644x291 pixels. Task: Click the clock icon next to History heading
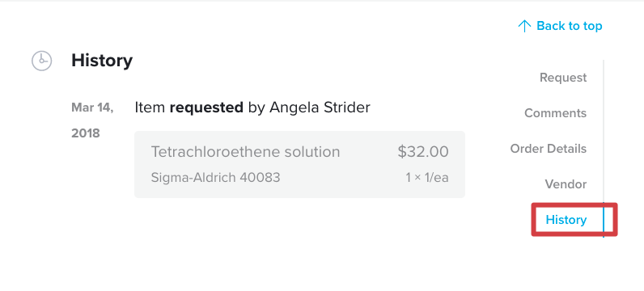42,61
